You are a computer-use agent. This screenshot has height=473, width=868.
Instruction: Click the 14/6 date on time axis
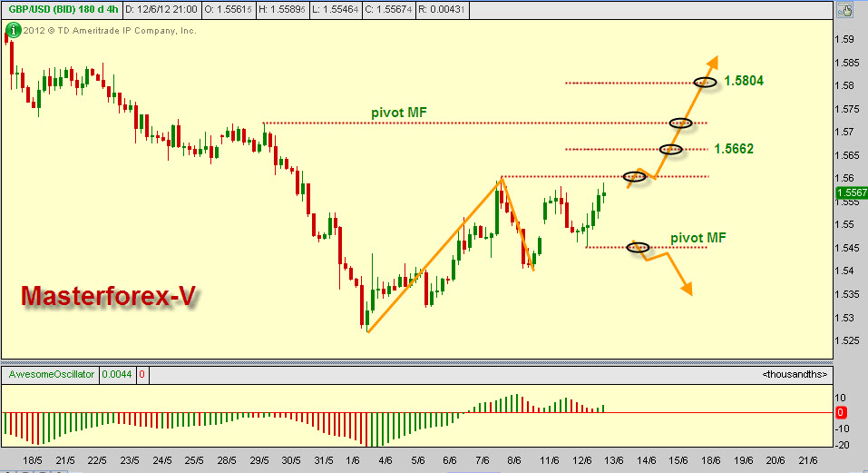pyautogui.click(x=647, y=460)
